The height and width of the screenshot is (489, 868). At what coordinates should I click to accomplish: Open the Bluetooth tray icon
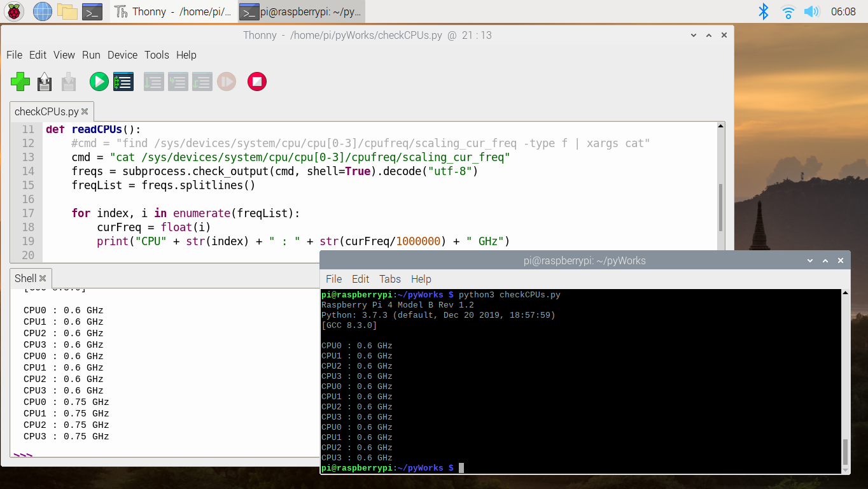[x=763, y=11]
